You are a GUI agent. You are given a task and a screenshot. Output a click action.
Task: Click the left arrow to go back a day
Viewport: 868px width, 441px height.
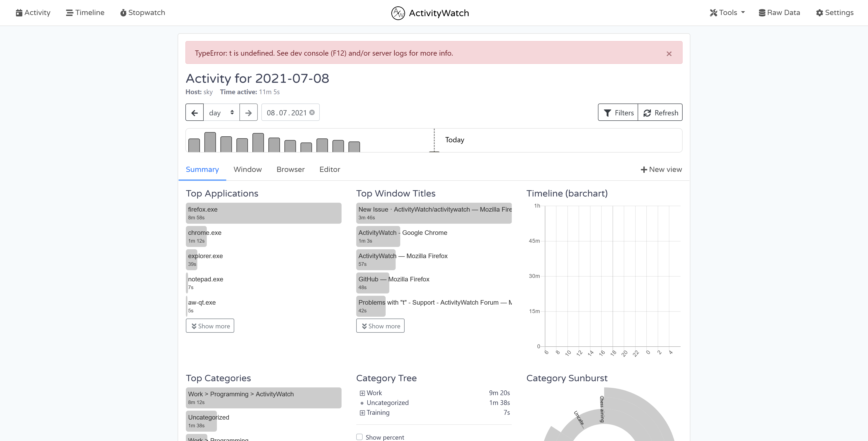tap(195, 112)
